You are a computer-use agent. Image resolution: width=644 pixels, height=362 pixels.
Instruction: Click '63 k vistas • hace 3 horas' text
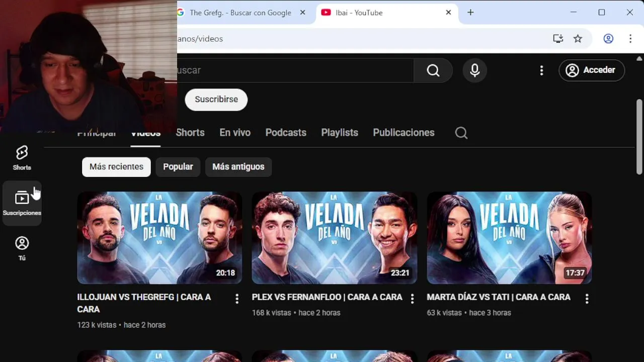[x=469, y=313]
